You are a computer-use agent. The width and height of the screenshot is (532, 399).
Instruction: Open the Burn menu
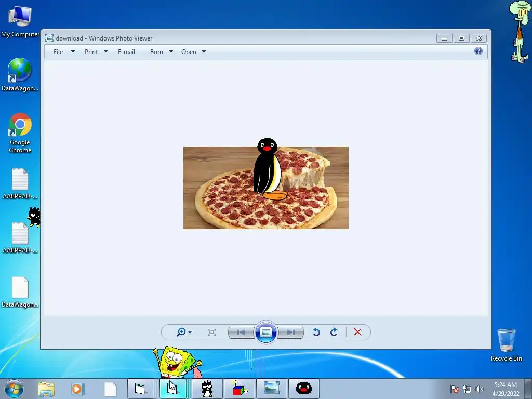pyautogui.click(x=156, y=52)
